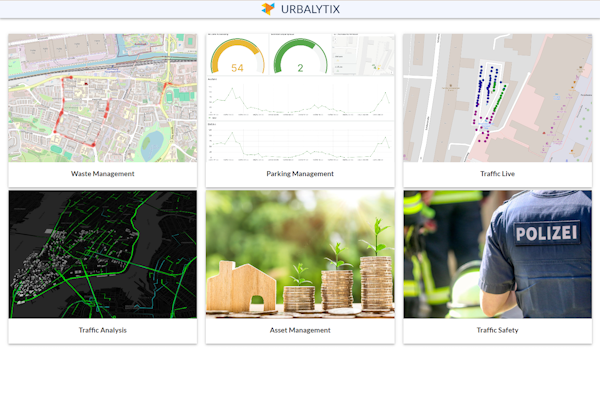
Task: Click the URBALYTIX title text in header
Action: tap(309, 9)
